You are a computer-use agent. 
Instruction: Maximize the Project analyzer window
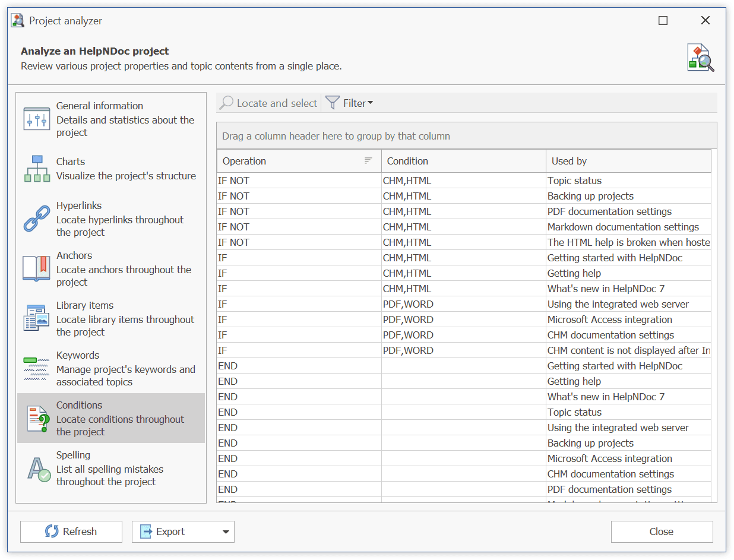click(663, 21)
